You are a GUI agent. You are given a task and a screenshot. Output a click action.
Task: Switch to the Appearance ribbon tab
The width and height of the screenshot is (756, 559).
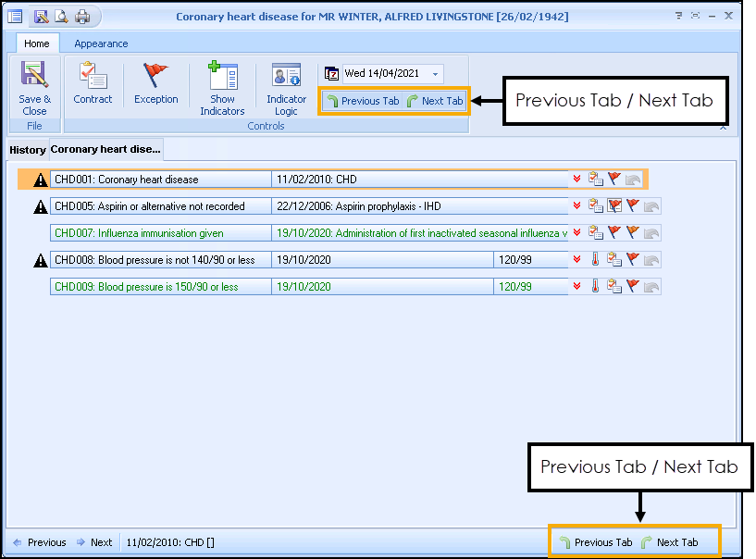(101, 43)
